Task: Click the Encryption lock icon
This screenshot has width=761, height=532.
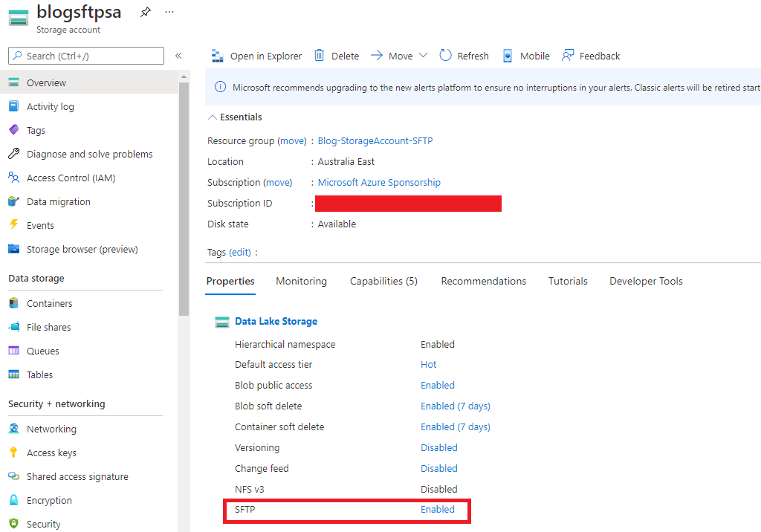Action: [x=13, y=500]
